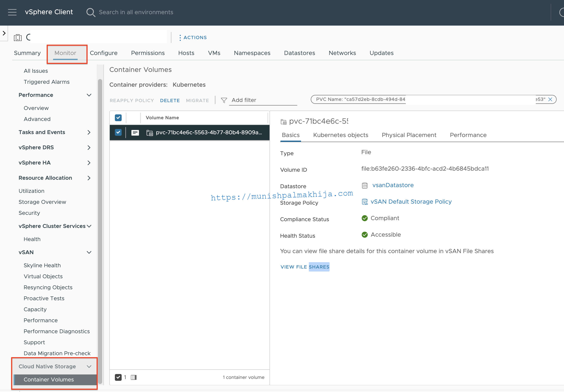Image resolution: width=564 pixels, height=392 pixels.
Task: Open the Kubernetes objects tab
Action: (341, 135)
